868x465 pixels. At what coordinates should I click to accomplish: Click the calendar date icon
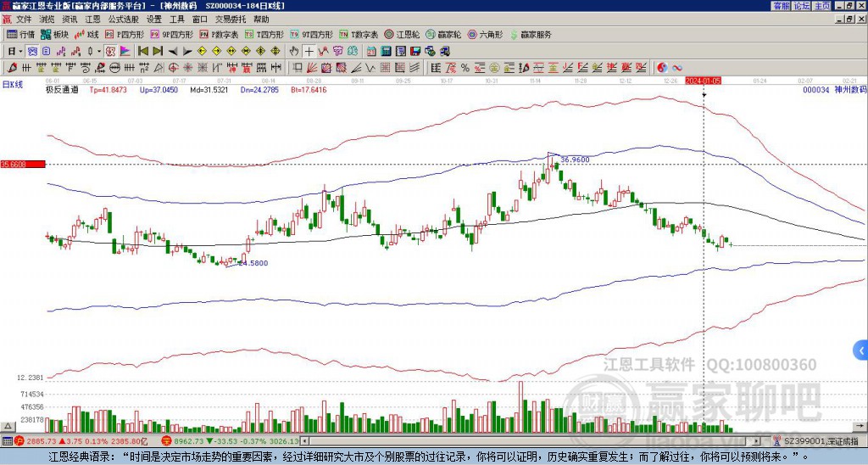(371, 52)
